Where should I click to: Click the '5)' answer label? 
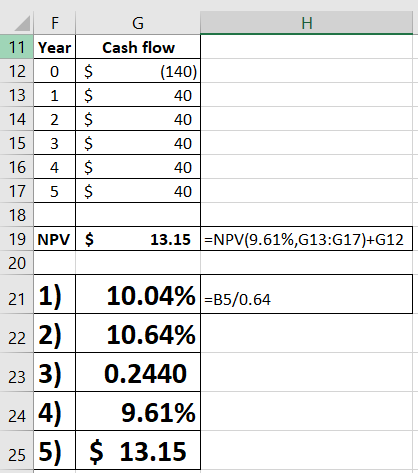tap(55, 450)
